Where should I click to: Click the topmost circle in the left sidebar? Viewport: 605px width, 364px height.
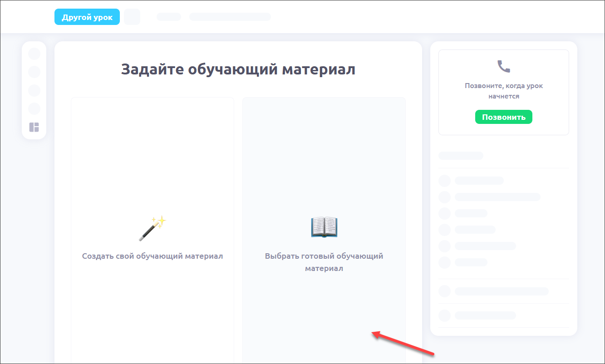pos(34,54)
